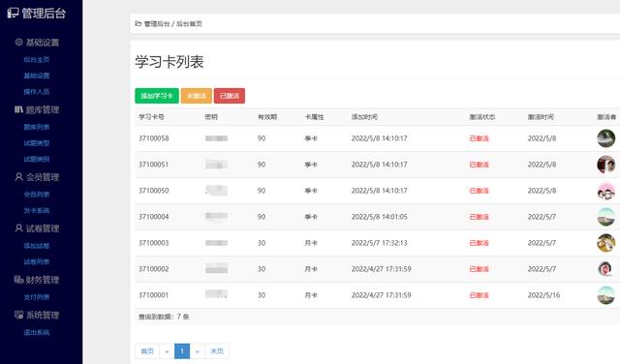Image resolution: width=620 pixels, height=364 pixels.
Task: Click 已激活 status for card 37100001
Action: [479, 295]
